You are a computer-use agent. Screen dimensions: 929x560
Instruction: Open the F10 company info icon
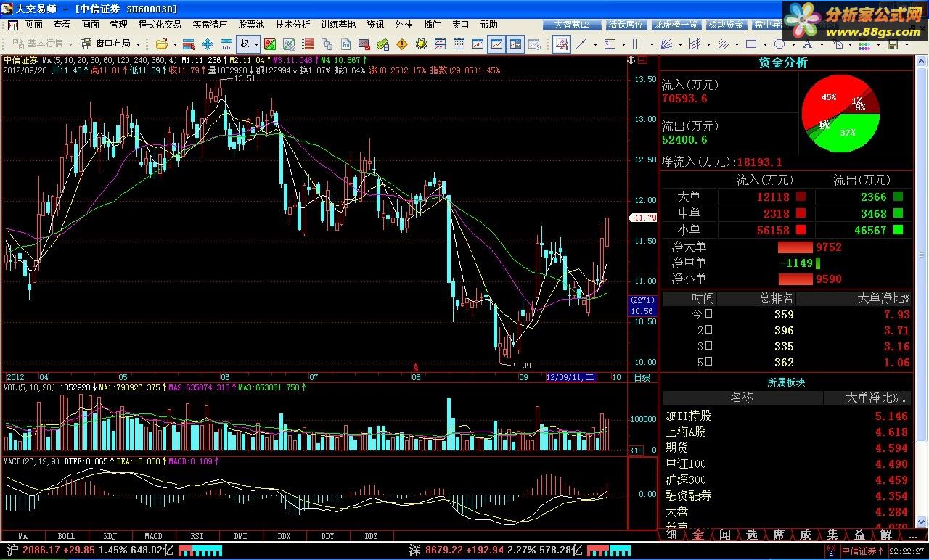coord(345,44)
